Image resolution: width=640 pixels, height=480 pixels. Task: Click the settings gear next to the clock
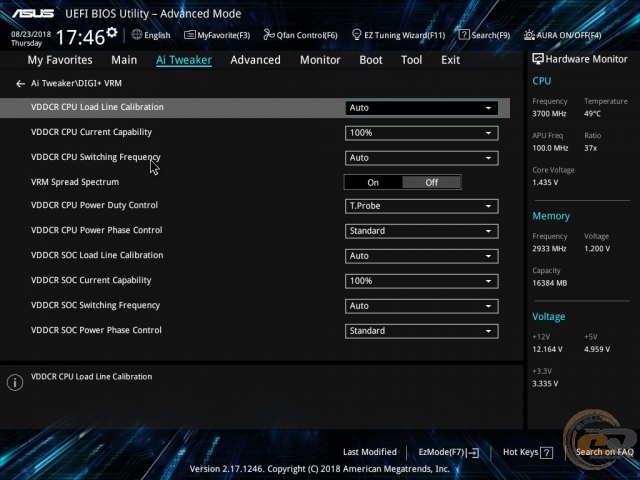pyautogui.click(x=111, y=32)
